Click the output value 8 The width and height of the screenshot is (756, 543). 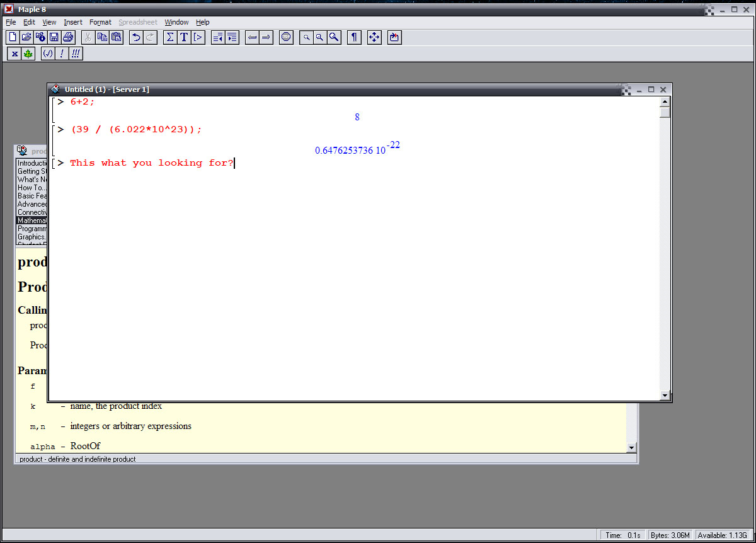tap(357, 117)
